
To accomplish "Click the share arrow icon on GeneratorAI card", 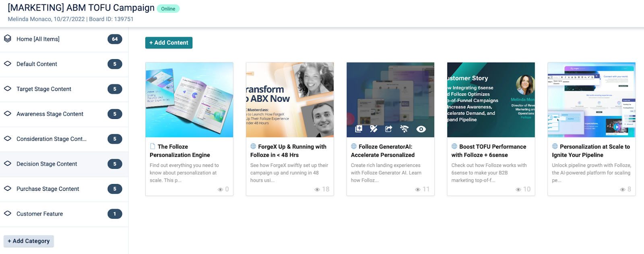I will [x=389, y=129].
